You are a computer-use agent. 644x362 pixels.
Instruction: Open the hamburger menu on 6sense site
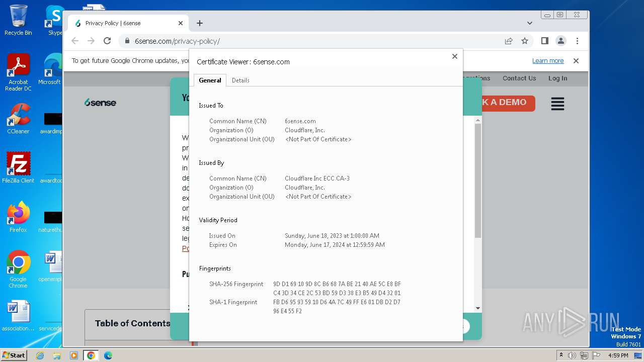(557, 104)
